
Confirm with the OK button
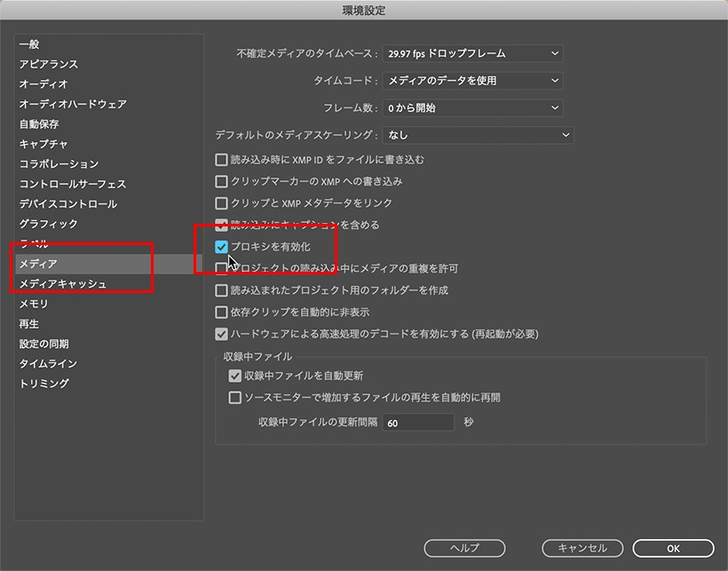point(673,548)
